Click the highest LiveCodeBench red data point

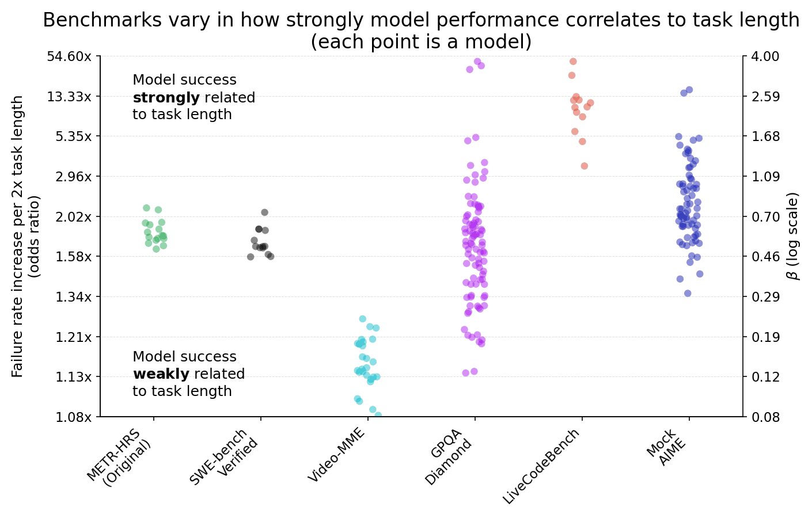[573, 62]
